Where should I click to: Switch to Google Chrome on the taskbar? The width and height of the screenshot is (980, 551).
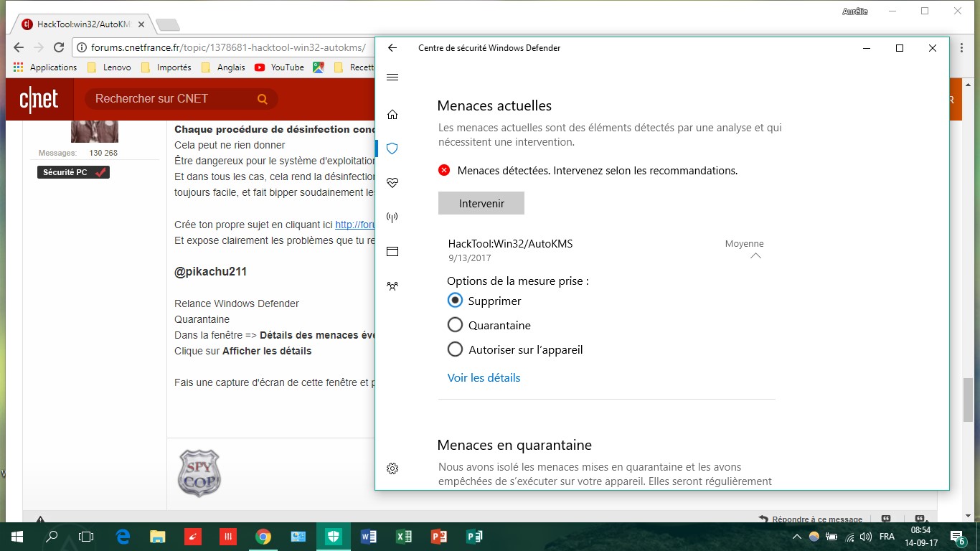[x=263, y=537]
